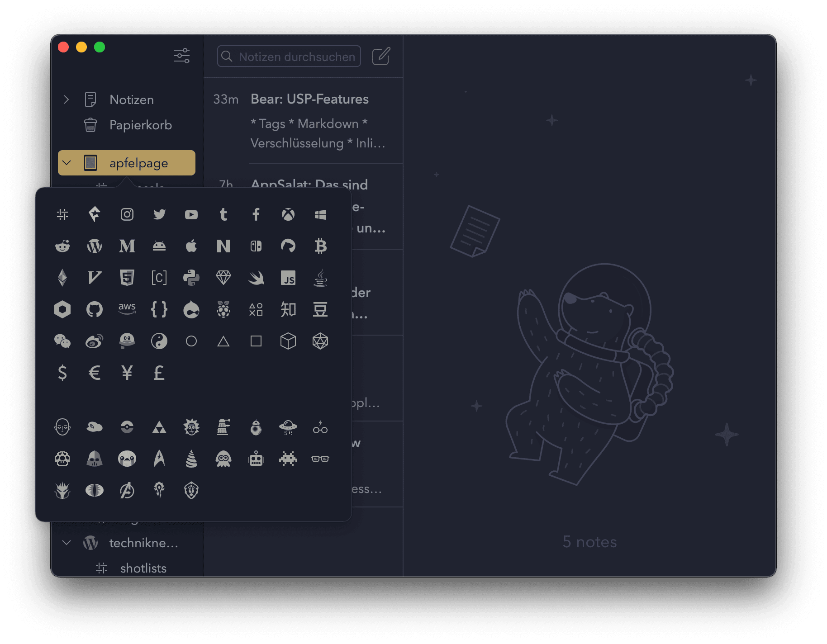827x644 pixels.
Task: Open the shotlists tag
Action: click(x=143, y=568)
